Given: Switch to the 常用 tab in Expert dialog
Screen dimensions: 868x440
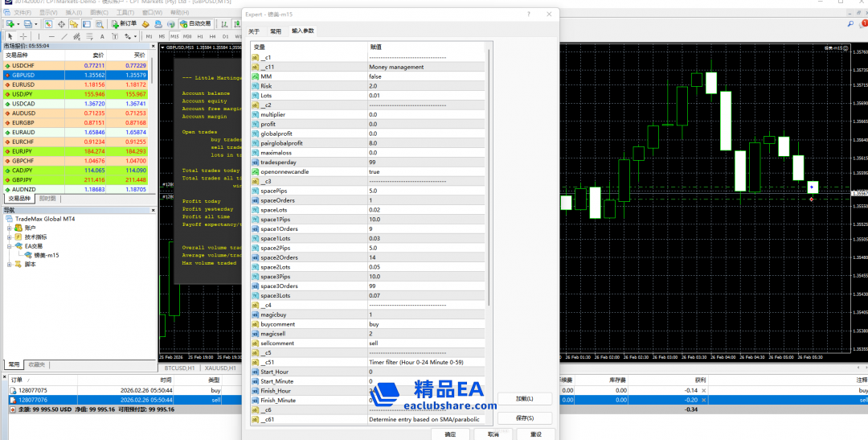Looking at the screenshot, I should pos(276,31).
